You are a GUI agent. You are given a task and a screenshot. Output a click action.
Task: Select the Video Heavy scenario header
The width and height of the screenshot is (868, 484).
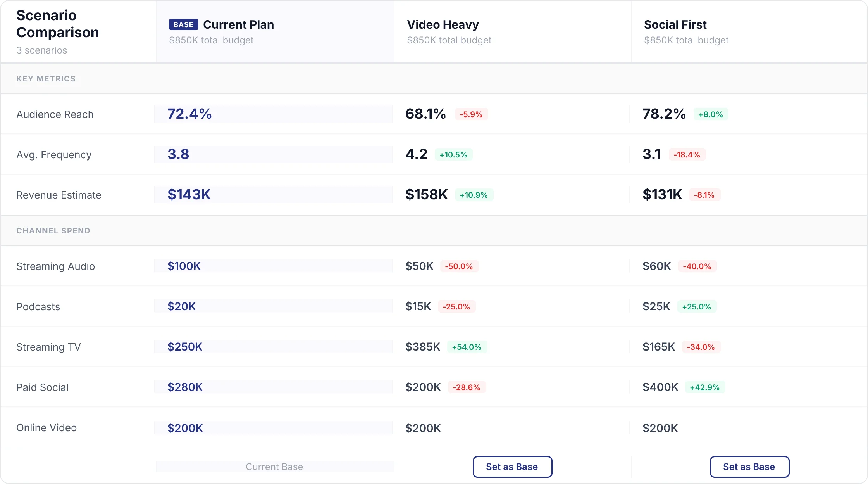click(443, 25)
